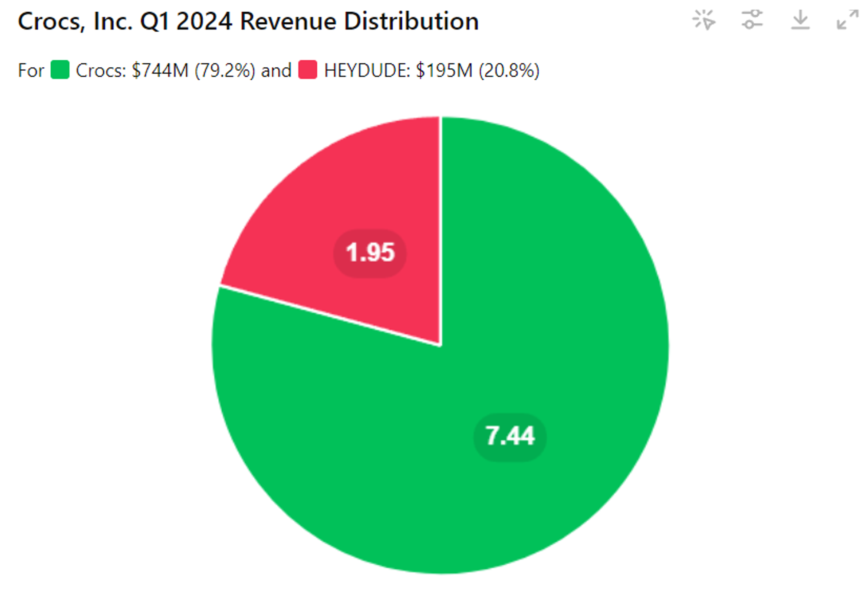Click the $744M (79.2%) value text
Viewport: 868px width, 589px height.
pyautogui.click(x=193, y=70)
